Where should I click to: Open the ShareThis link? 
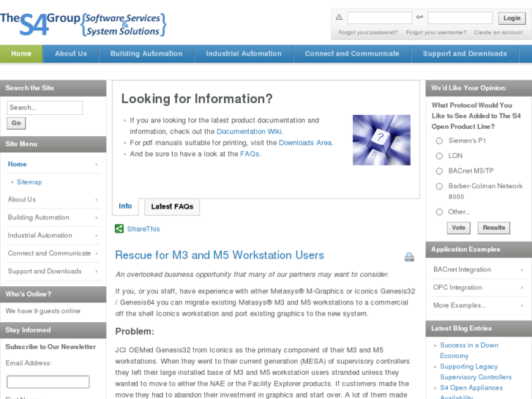point(143,229)
